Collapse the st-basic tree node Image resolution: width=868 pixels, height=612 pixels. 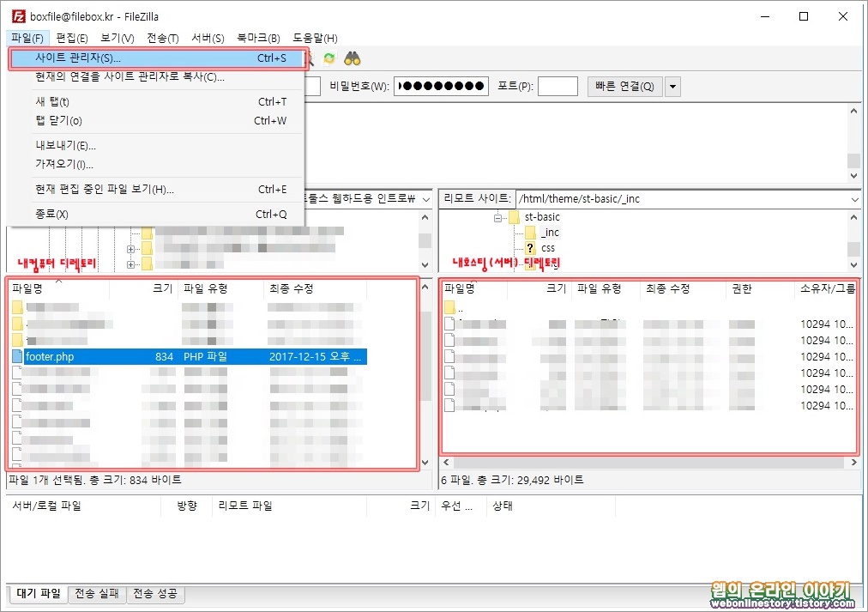(498, 217)
